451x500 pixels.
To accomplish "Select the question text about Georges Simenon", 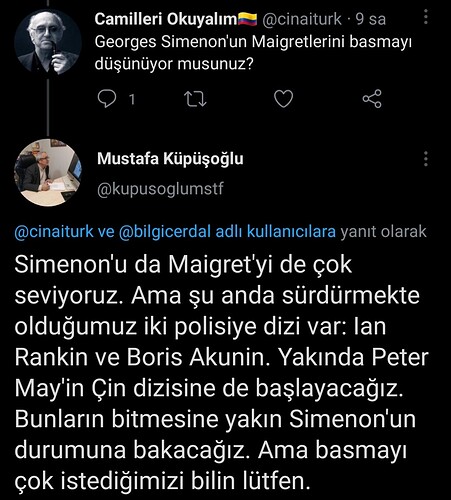I will click(253, 53).
